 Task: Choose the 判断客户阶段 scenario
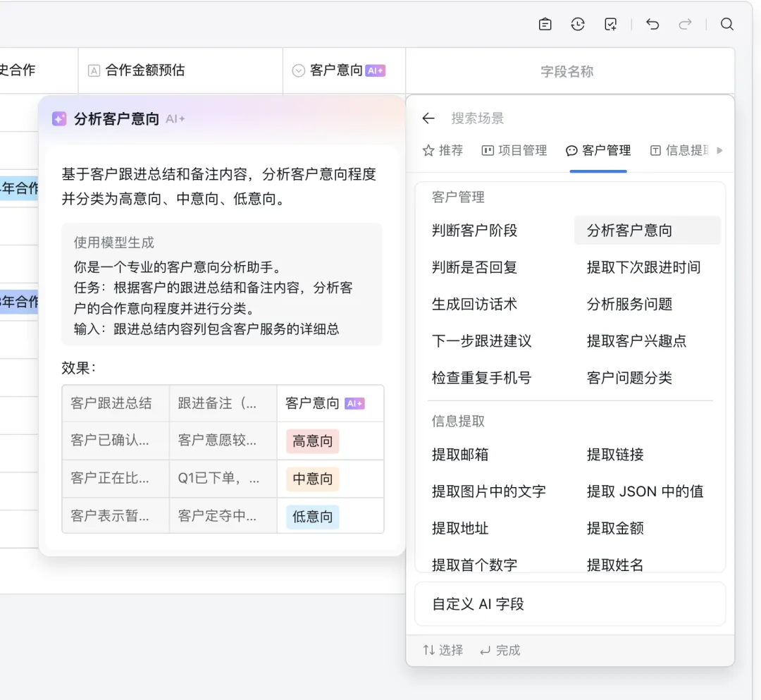(475, 231)
